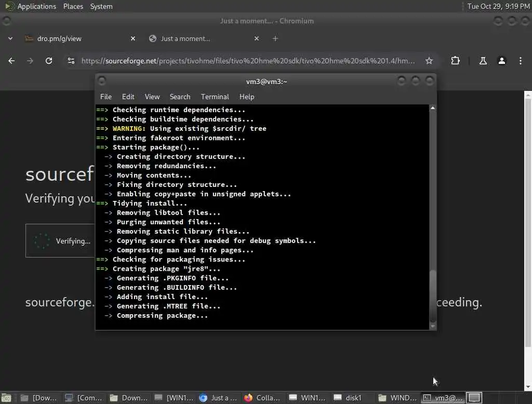Screen dimensions: 532x404
Task: Click 'Generating .MTREE file...' line
Action: pyautogui.click(x=169, y=306)
